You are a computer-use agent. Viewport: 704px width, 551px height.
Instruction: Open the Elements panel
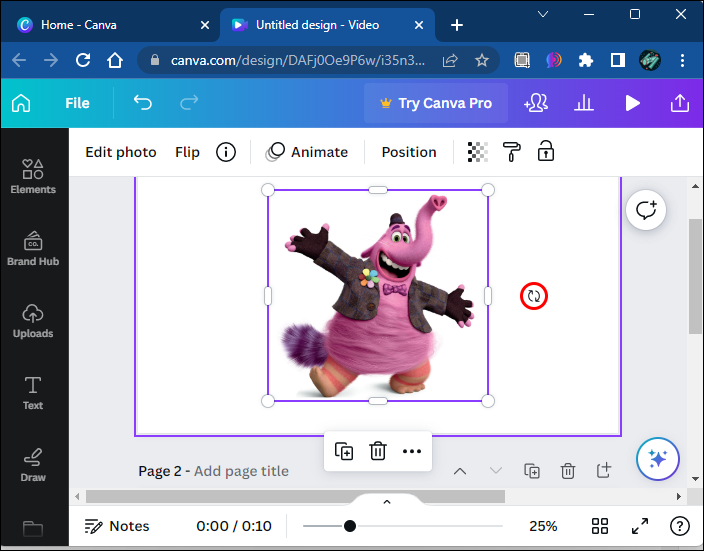[x=33, y=176]
